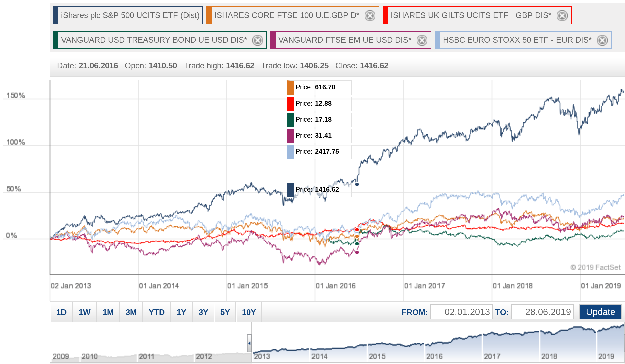Image resolution: width=625 pixels, height=364 pixels.
Task: Remove HSBC EURO STOXX 50 series
Action: pos(602,40)
